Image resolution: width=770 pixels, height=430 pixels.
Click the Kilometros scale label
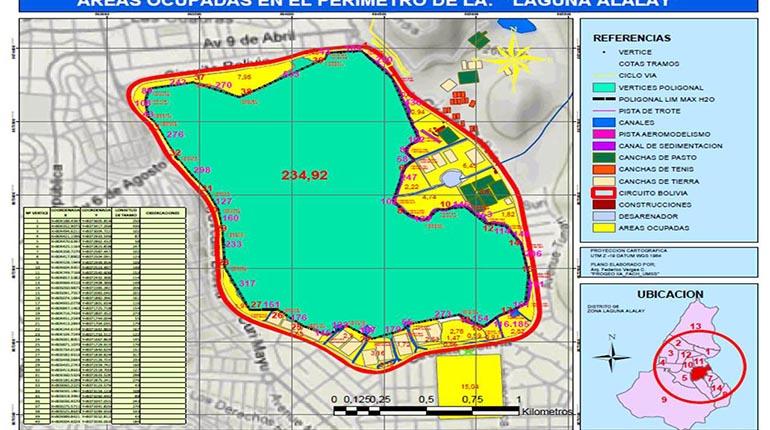click(547, 411)
